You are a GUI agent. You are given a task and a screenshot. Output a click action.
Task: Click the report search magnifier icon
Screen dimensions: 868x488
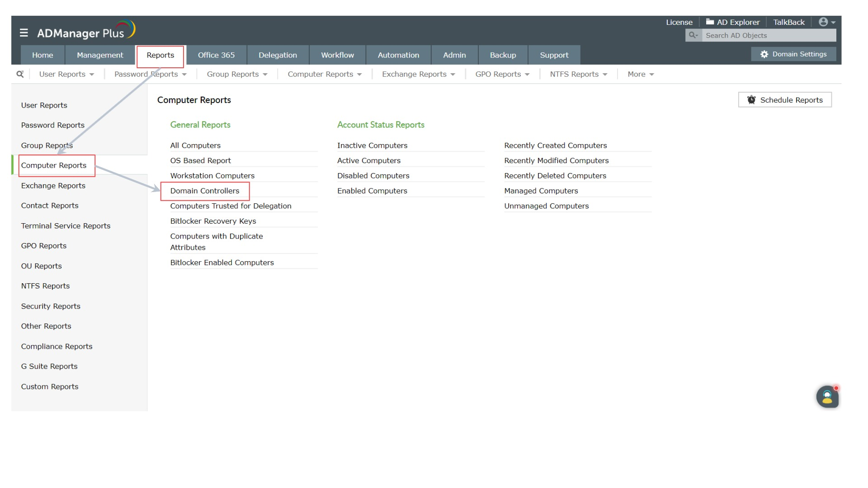(20, 74)
